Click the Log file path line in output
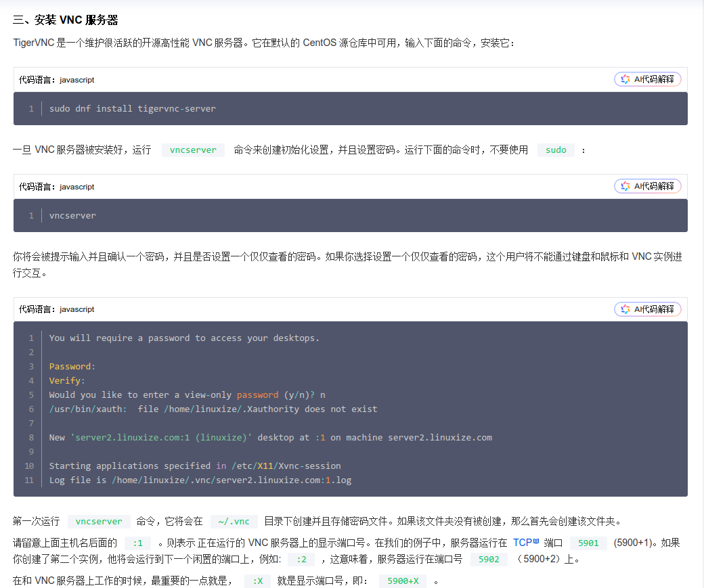Image resolution: width=704 pixels, height=588 pixels. 200,480
